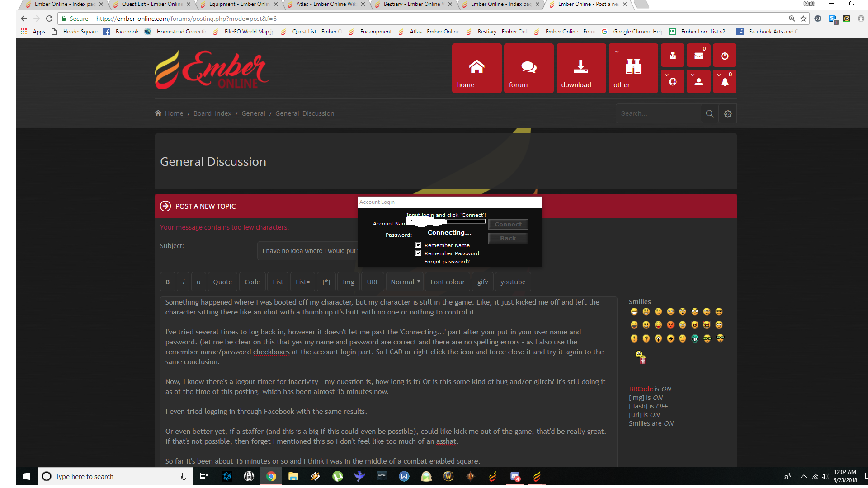Click the search magnifier button
The height and width of the screenshot is (488, 868).
[709, 113]
